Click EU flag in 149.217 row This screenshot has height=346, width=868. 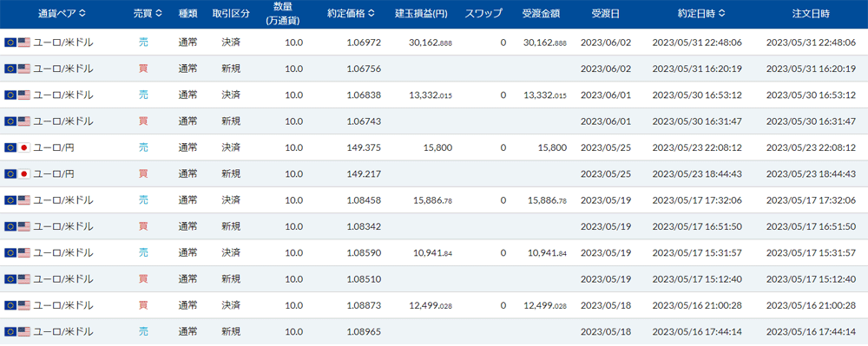pos(10,174)
